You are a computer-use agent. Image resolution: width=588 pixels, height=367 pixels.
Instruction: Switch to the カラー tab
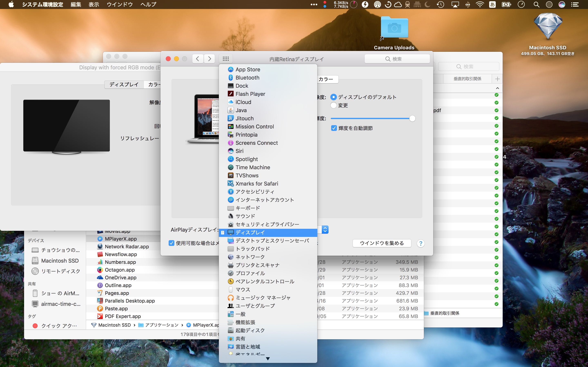tap(326, 79)
